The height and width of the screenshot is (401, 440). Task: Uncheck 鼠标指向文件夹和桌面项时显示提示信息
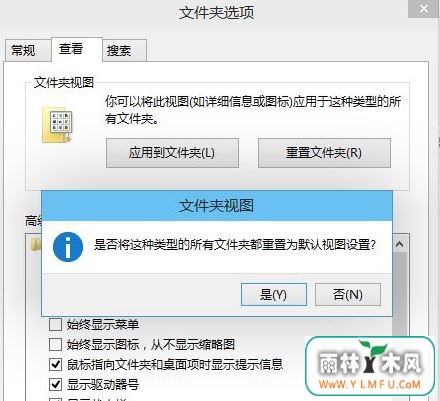point(55,364)
